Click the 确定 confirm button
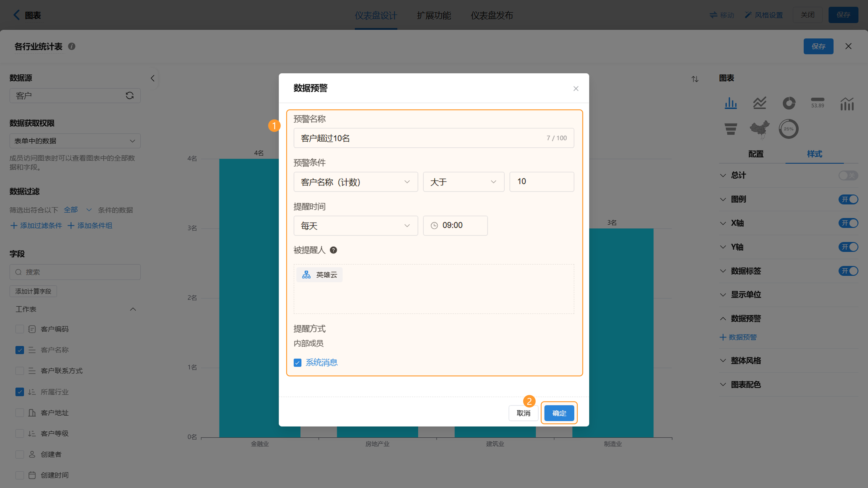The width and height of the screenshot is (868, 488). 559,413
